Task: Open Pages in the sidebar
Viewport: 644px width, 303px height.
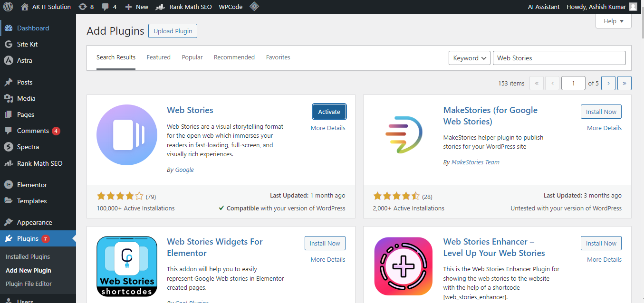Action: coord(38,114)
